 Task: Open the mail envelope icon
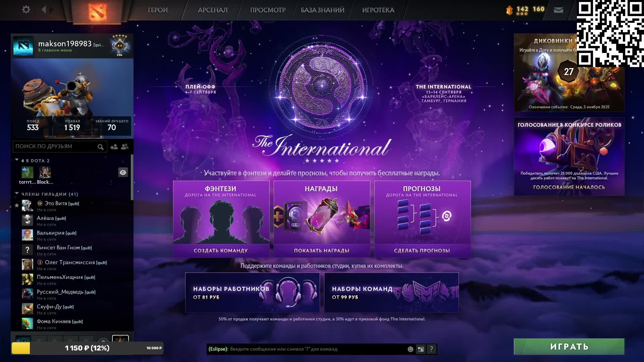558,10
